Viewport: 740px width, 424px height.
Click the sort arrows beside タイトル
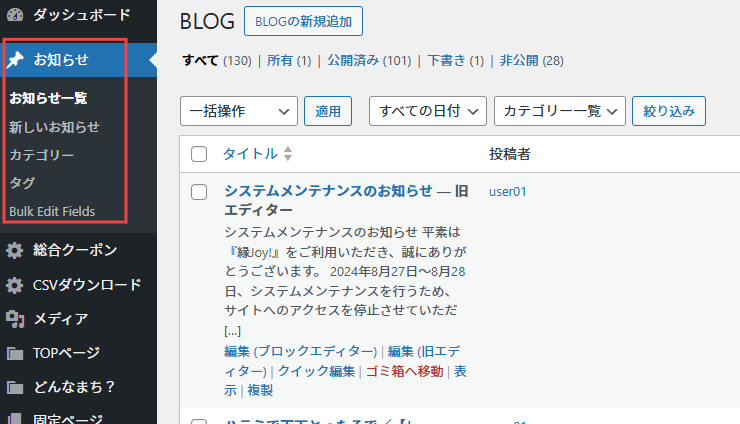point(288,154)
